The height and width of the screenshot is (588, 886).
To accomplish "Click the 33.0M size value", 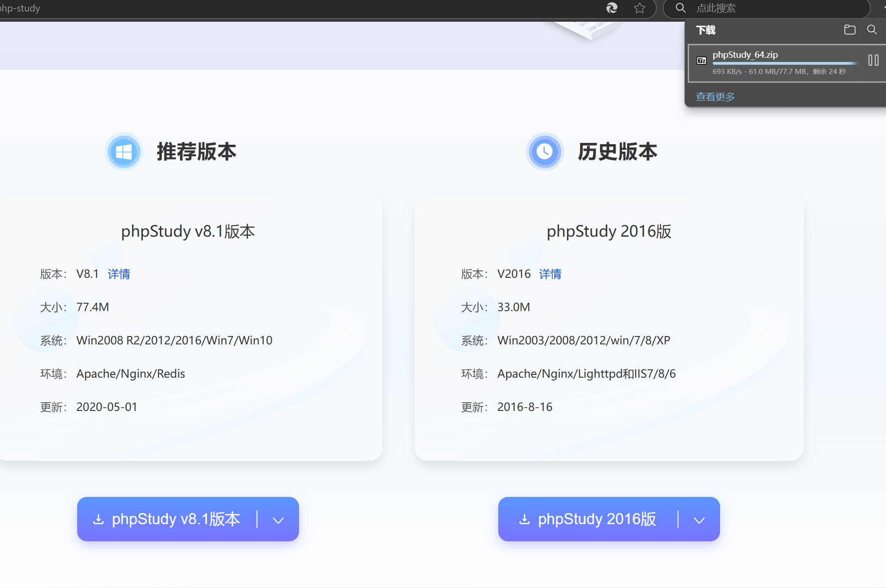I will [513, 307].
